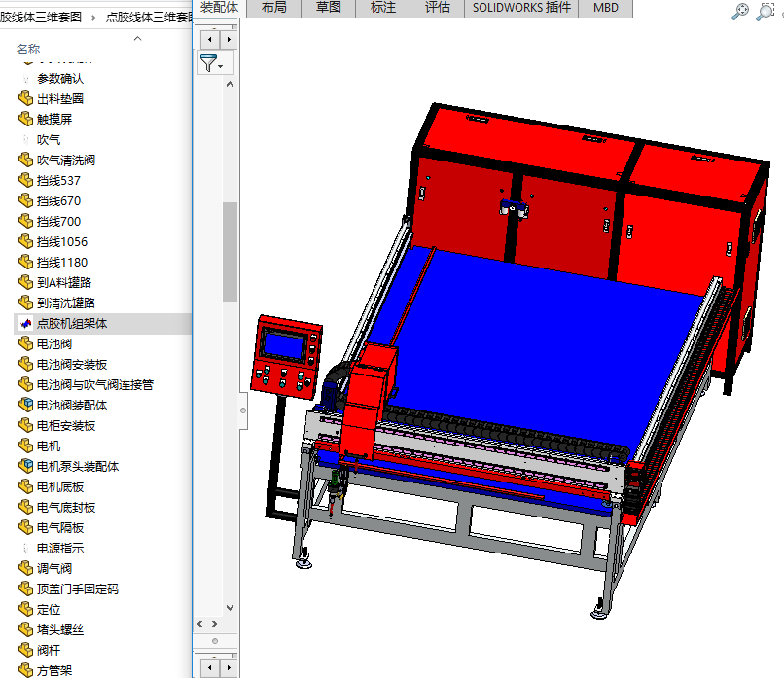Image resolution: width=784 pixels, height=678 pixels.
Task: Click the part icon of 挡线700
Action: 26,221
